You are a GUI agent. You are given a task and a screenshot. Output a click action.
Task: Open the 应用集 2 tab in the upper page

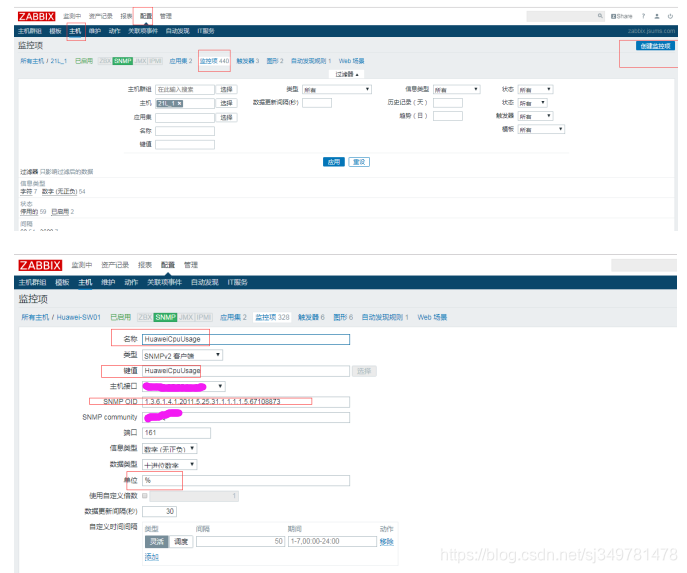(181, 61)
